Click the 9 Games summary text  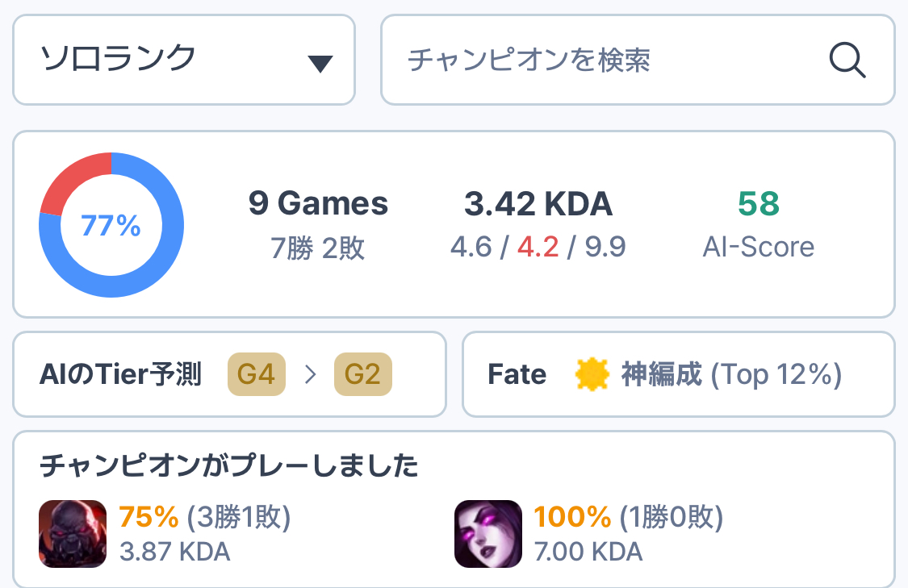318,205
